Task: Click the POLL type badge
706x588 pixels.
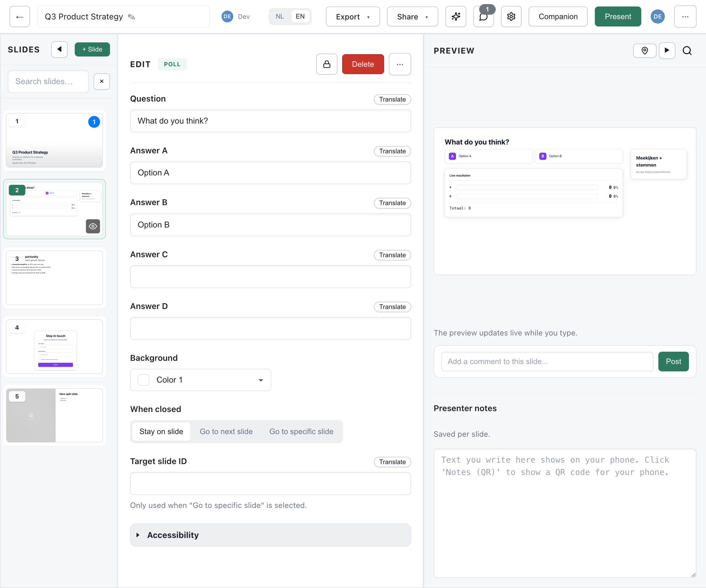Action: (172, 64)
